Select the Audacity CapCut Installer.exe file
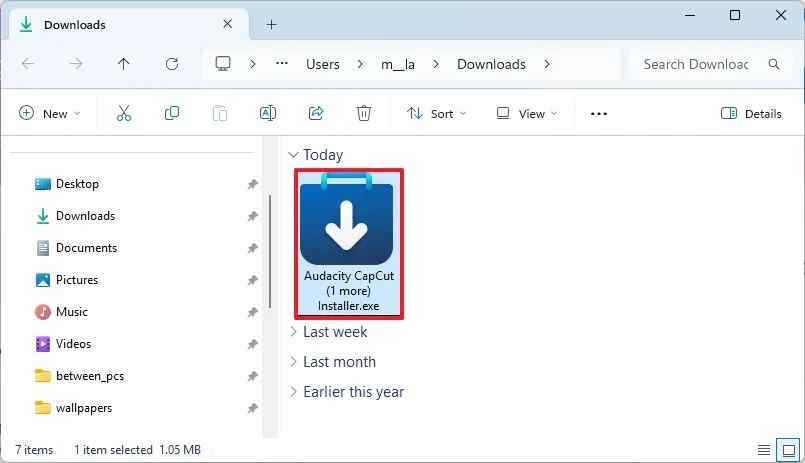Viewport: 805px width, 463px height. coord(349,244)
